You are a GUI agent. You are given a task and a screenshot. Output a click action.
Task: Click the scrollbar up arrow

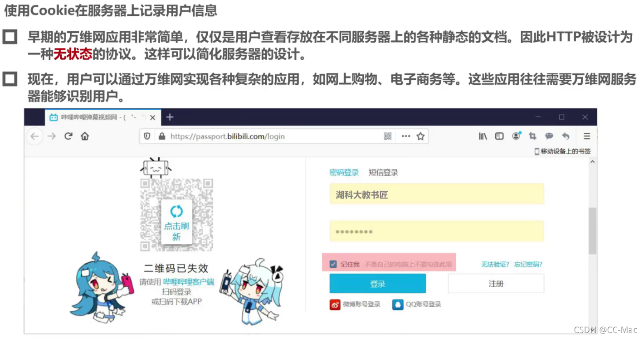click(x=592, y=162)
